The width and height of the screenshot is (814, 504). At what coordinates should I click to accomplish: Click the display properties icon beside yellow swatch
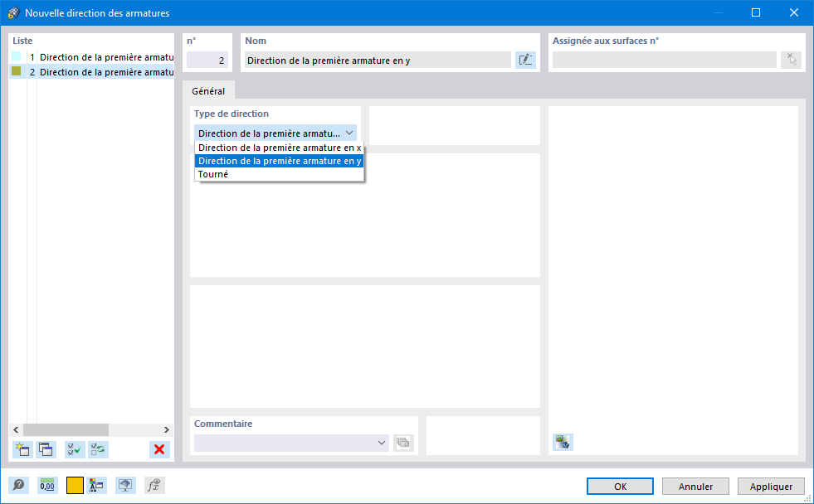(x=96, y=485)
